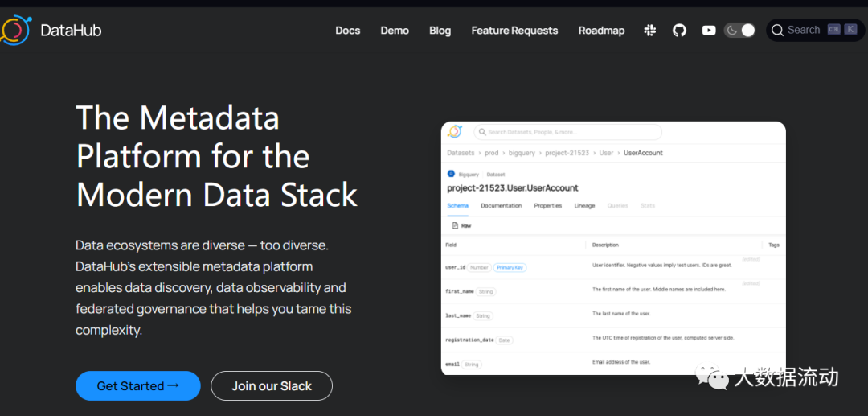Screen dimensions: 868x416
Task: Click the K key hint badge
Action: coord(850,30)
